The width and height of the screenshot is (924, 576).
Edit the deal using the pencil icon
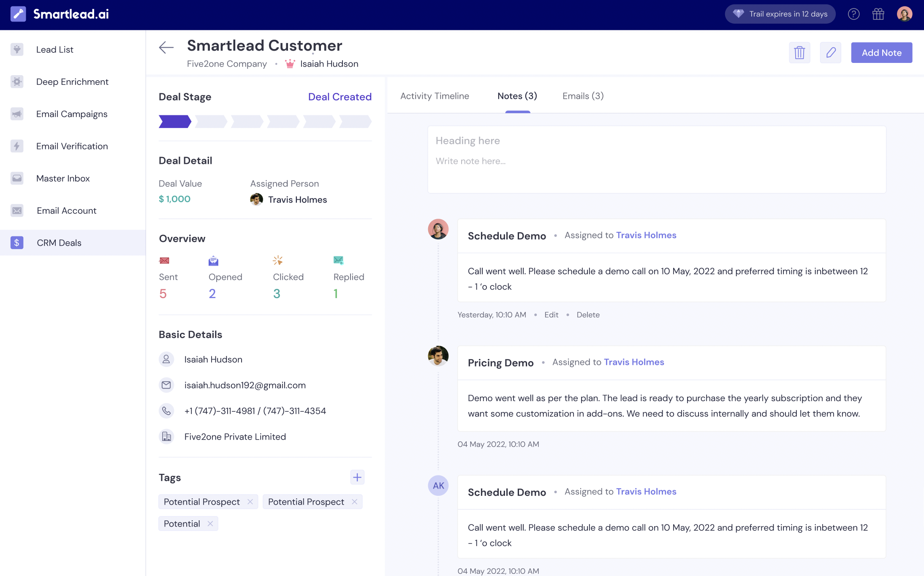click(830, 52)
